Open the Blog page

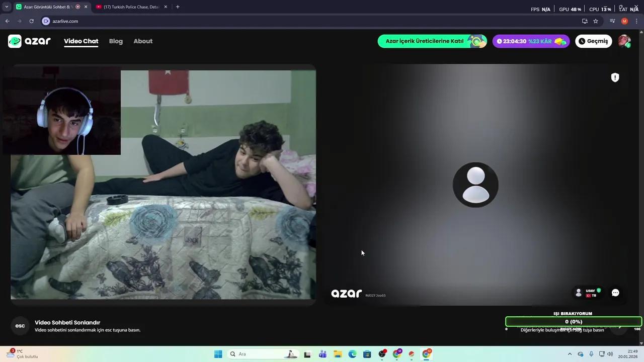click(x=116, y=41)
